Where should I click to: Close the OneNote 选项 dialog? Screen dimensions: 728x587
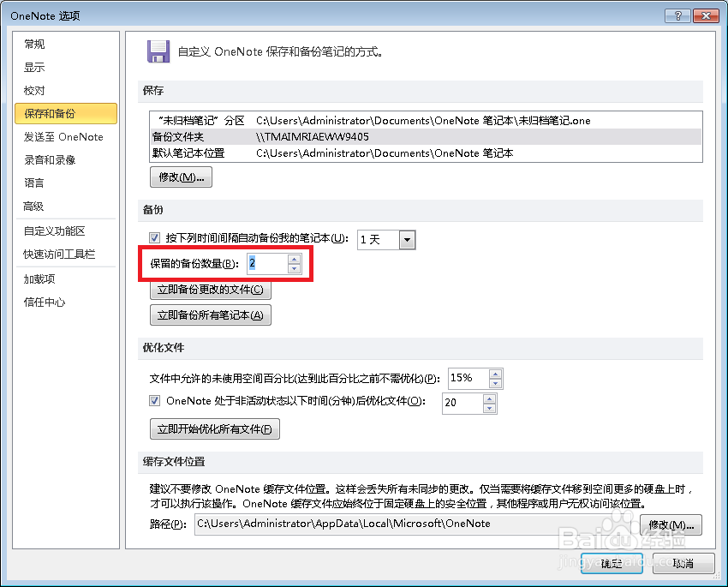[707, 15]
